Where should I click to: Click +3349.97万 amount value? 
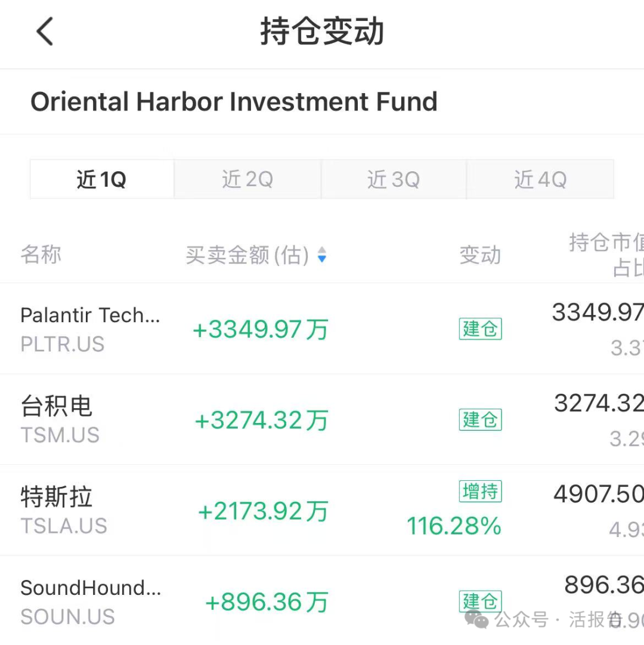(261, 329)
